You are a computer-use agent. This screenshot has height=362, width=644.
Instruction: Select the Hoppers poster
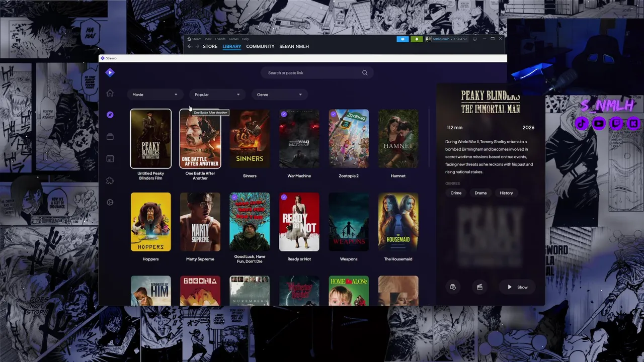[x=150, y=222]
